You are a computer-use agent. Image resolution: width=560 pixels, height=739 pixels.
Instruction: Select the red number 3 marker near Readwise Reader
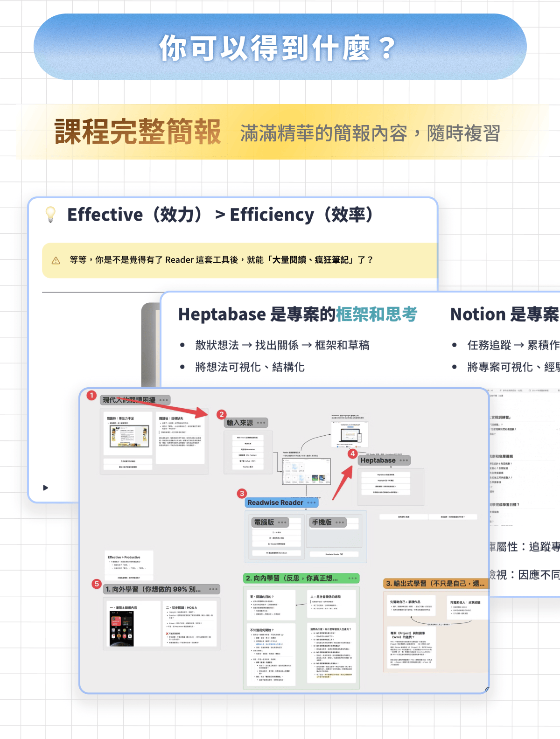tap(242, 493)
